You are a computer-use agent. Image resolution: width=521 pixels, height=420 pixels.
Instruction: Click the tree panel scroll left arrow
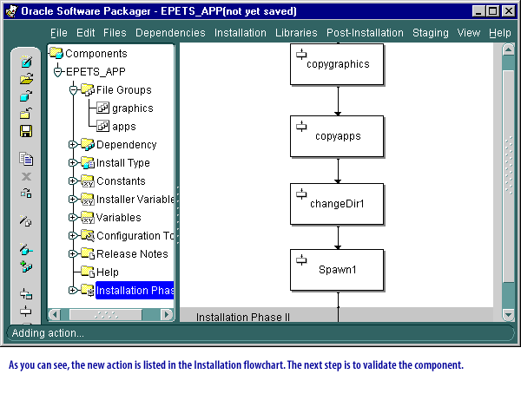click(x=56, y=314)
